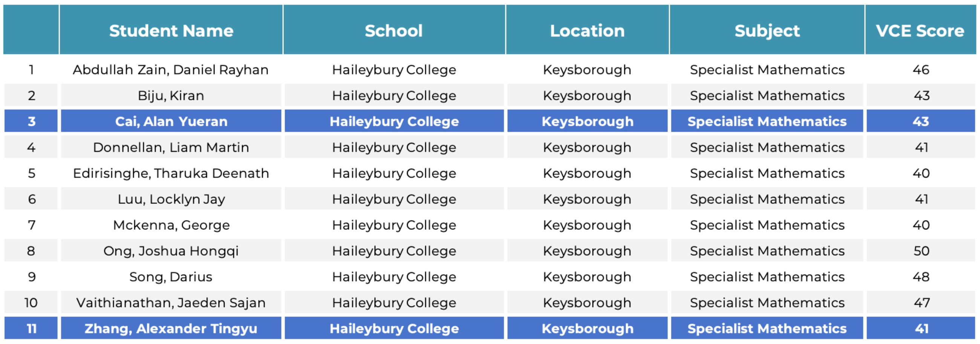Select the name Abdullah Zain, Daniel Rayhan
This screenshot has height=344, width=980.
tap(171, 70)
